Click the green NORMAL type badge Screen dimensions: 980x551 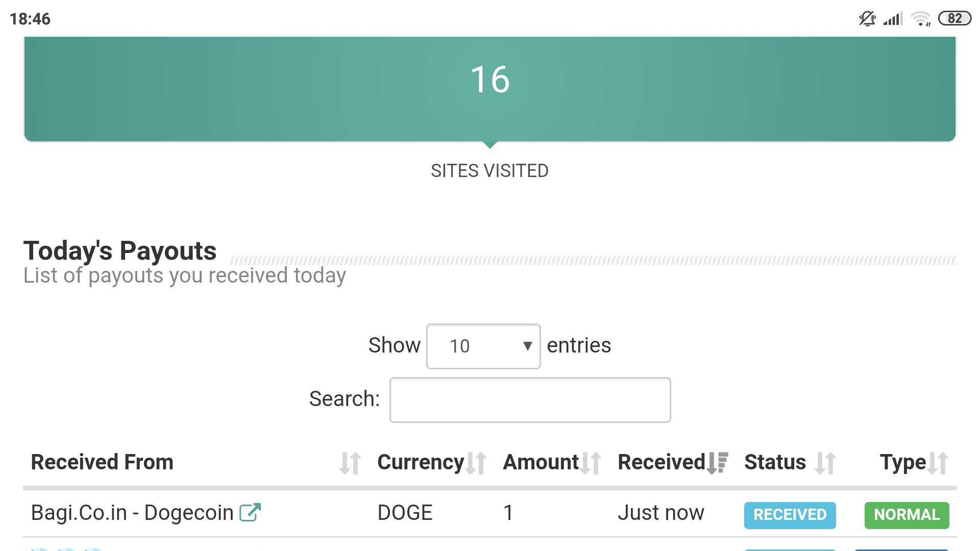click(906, 515)
